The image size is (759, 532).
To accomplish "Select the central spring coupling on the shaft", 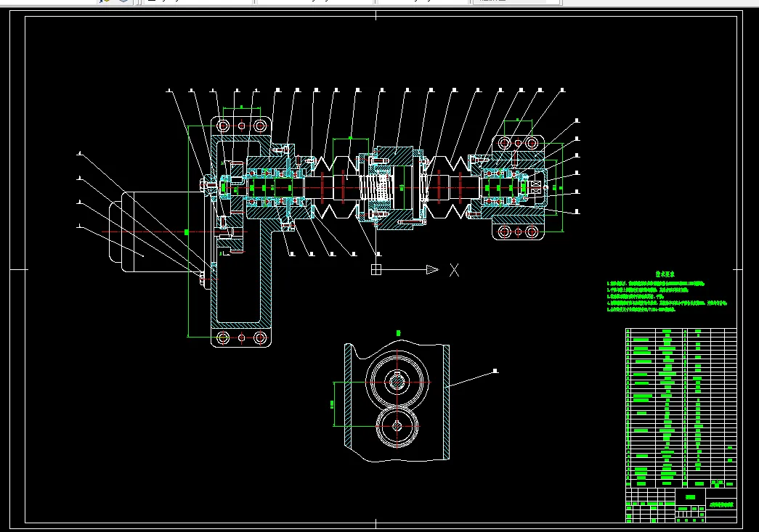I will point(376,188).
